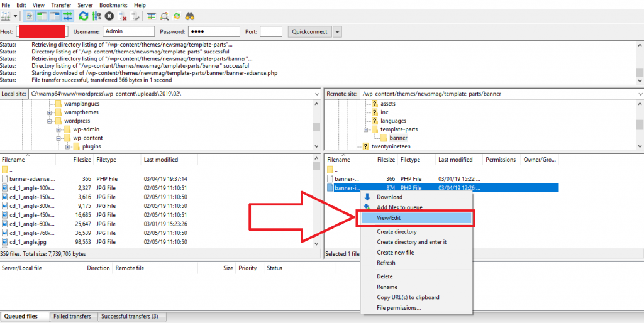The height and width of the screenshot is (323, 644).
Task: Sort local list by Last modified
Action: [169, 159]
